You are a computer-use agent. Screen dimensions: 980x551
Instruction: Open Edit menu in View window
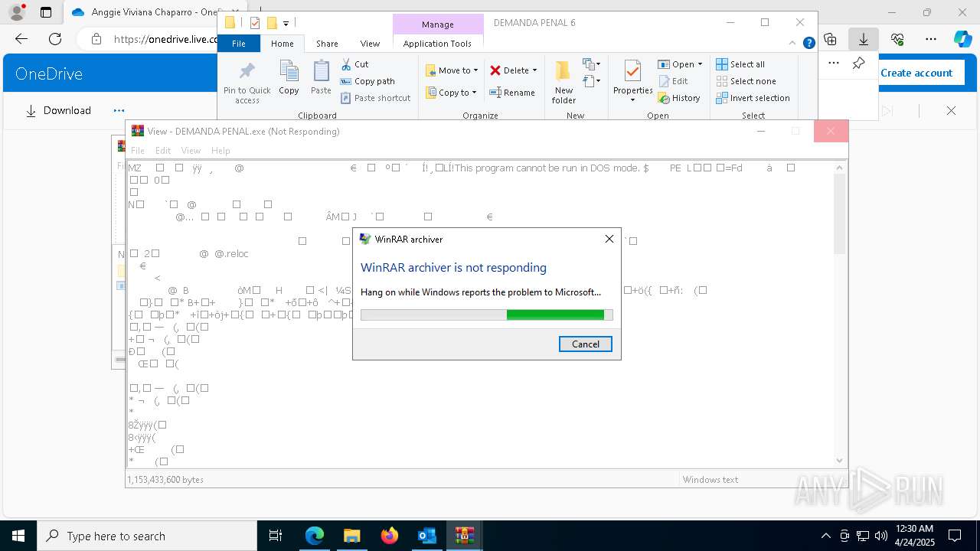coord(163,151)
